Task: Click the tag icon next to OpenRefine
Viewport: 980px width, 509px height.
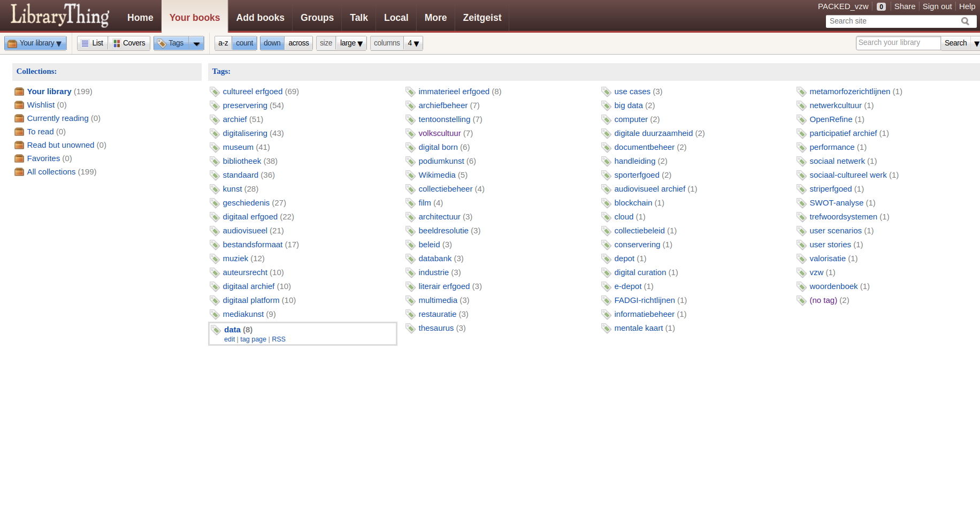Action: 801,120
